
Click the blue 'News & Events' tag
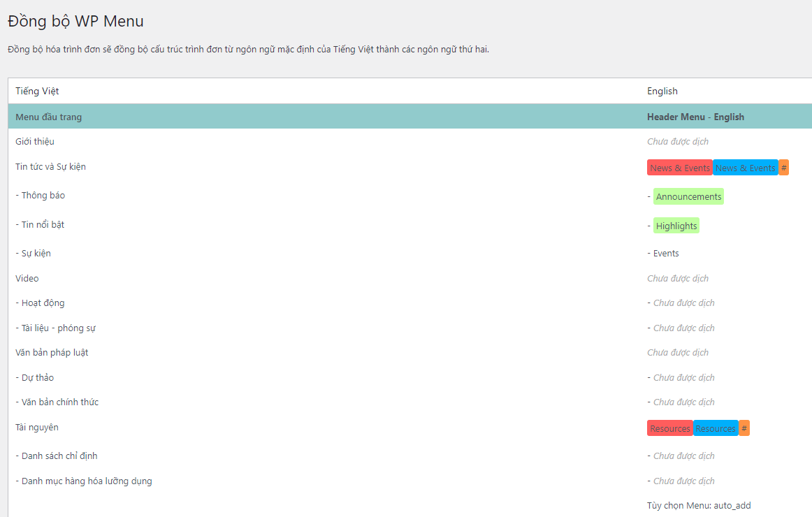point(745,168)
